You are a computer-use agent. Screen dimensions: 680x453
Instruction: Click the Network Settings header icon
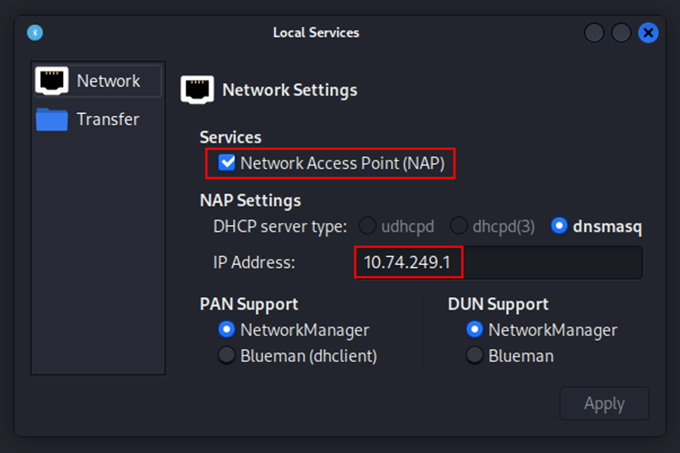click(x=197, y=90)
